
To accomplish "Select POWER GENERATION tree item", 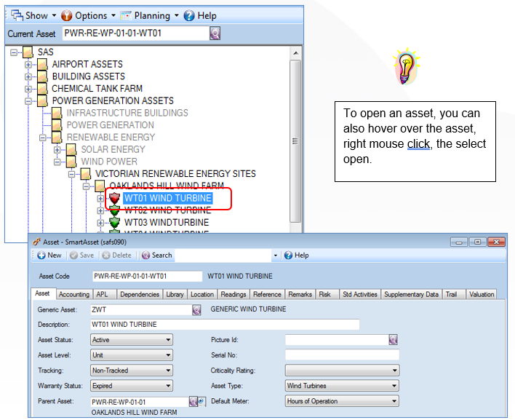I will coord(110,125).
